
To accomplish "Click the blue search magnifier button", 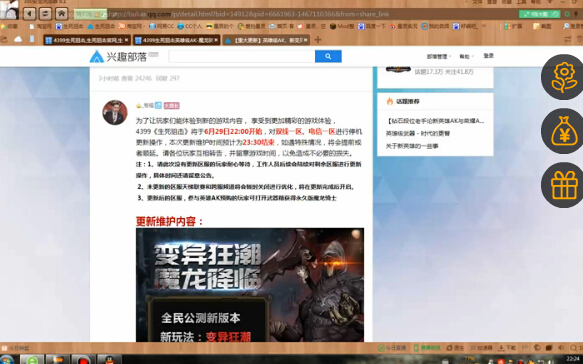I will 328,56.
